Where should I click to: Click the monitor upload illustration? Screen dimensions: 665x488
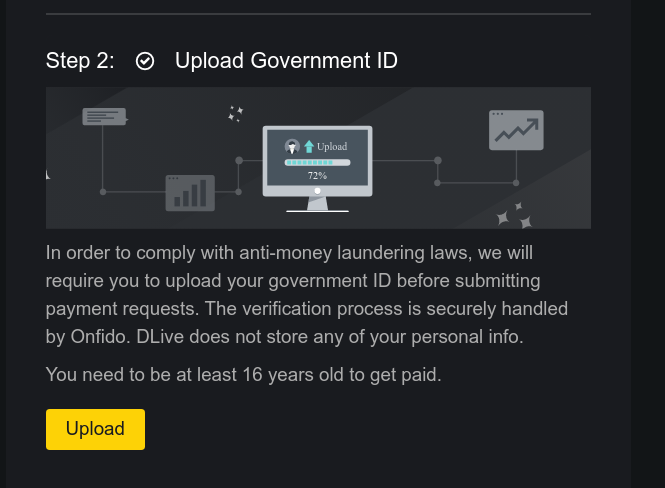[317, 169]
